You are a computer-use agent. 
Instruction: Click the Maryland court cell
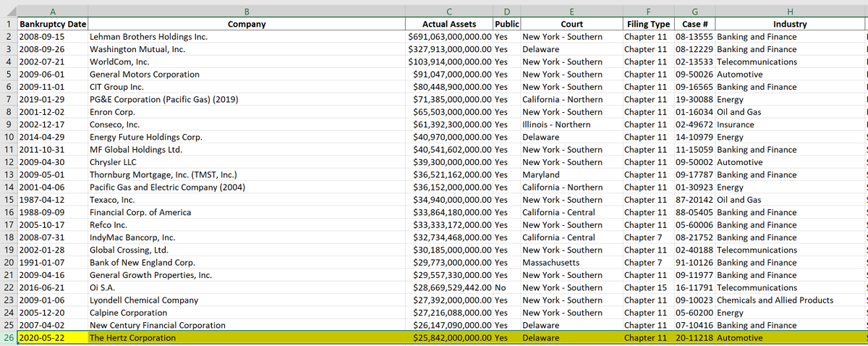point(571,174)
